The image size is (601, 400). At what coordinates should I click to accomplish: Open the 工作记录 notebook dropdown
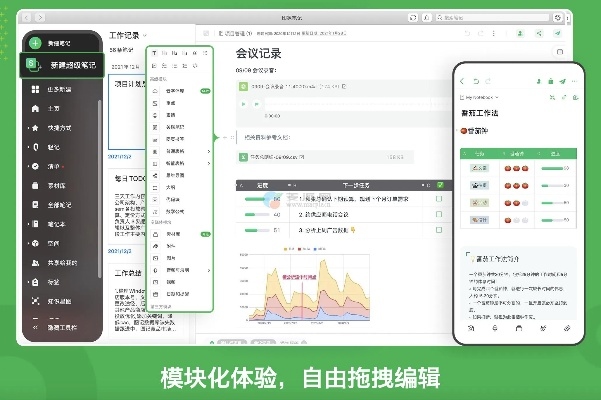tap(128, 35)
